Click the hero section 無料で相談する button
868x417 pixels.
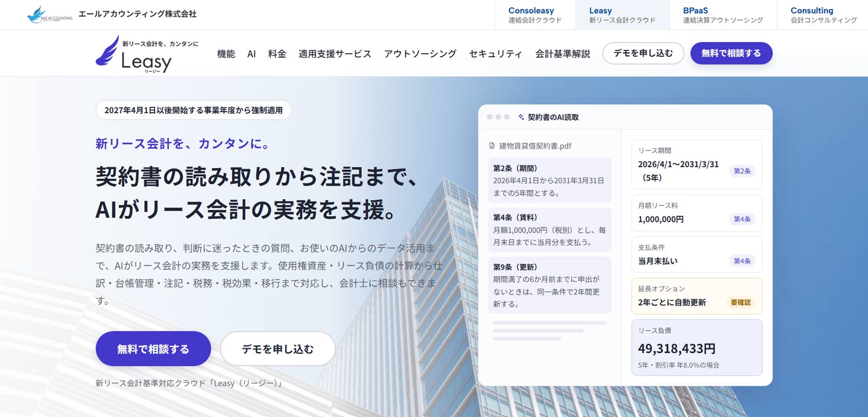pos(154,349)
